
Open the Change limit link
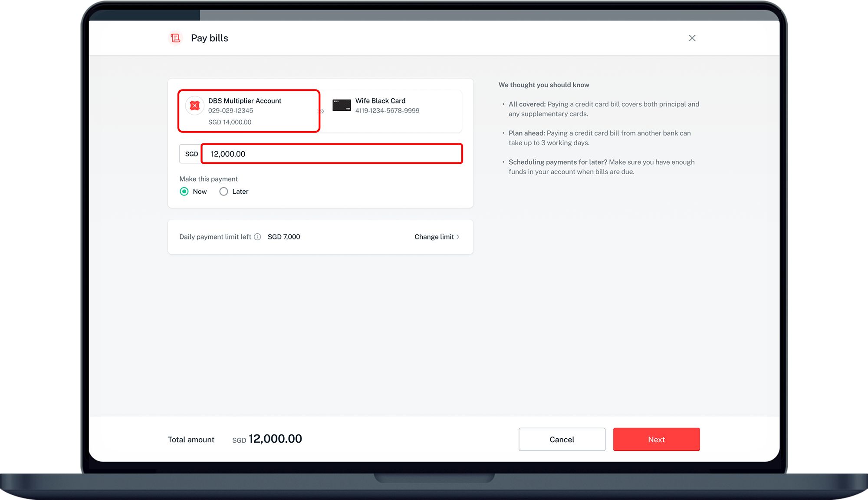click(434, 237)
